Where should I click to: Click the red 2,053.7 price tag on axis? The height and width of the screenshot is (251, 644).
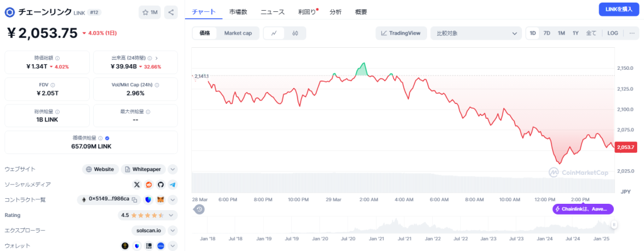(x=625, y=147)
